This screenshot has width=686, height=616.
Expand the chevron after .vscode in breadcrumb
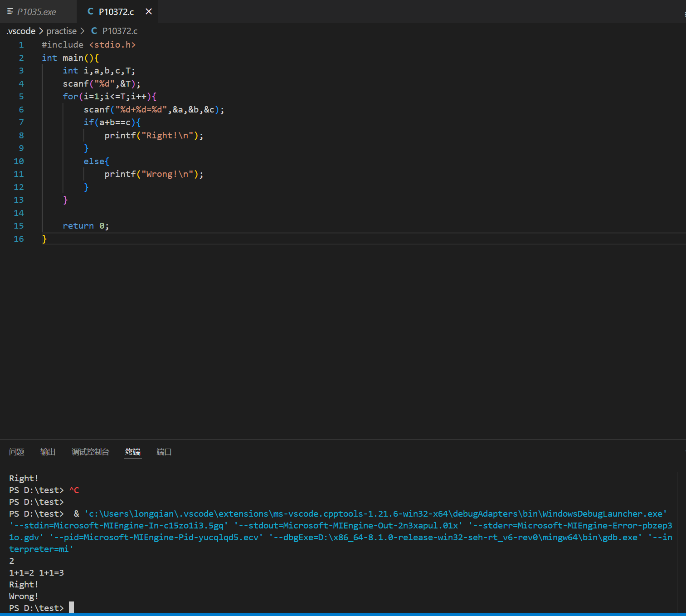click(x=41, y=31)
